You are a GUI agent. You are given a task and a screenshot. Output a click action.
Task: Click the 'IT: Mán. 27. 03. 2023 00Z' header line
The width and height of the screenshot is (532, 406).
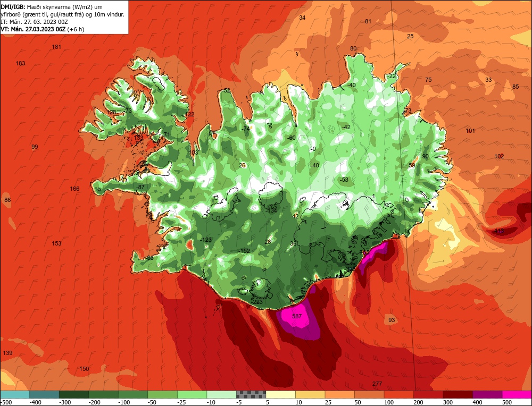click(34, 22)
